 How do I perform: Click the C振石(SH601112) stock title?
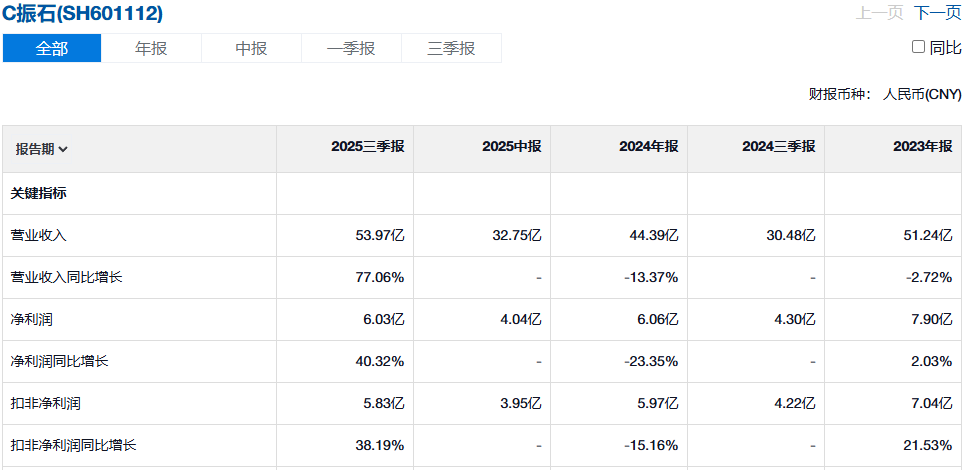[83, 14]
